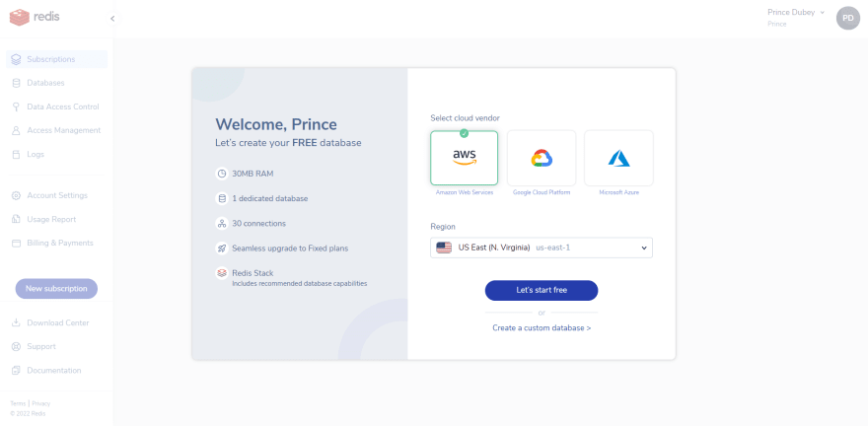
Task: Select Microsoft Azure vendor card
Action: (618, 158)
